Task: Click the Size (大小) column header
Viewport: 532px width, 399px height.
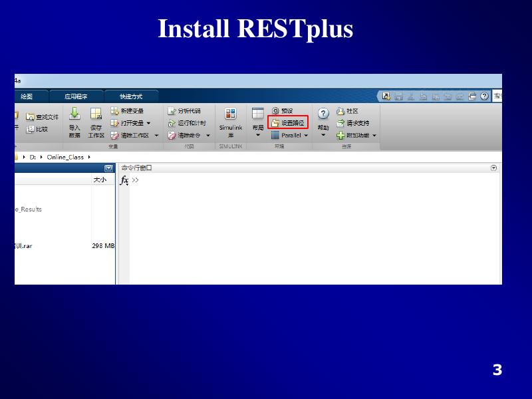Action: click(103, 180)
